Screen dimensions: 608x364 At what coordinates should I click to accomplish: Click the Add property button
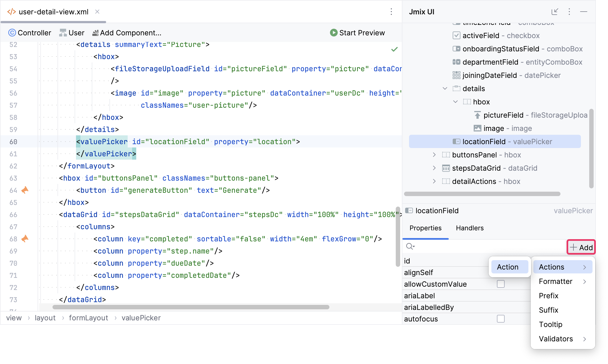[x=581, y=247]
